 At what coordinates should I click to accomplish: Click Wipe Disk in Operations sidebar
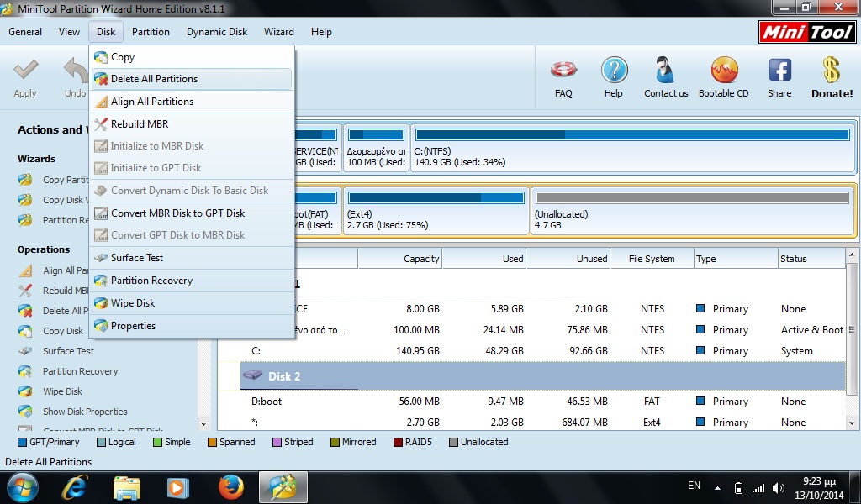point(62,391)
